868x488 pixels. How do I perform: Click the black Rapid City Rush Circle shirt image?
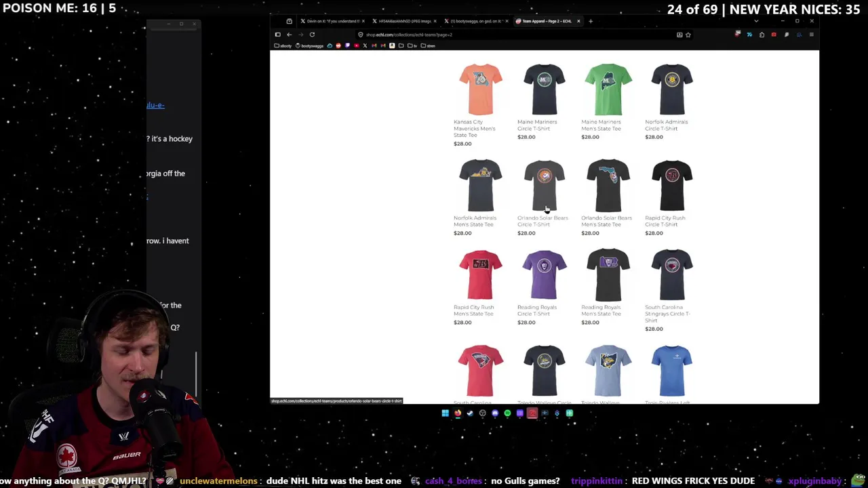tap(672, 185)
